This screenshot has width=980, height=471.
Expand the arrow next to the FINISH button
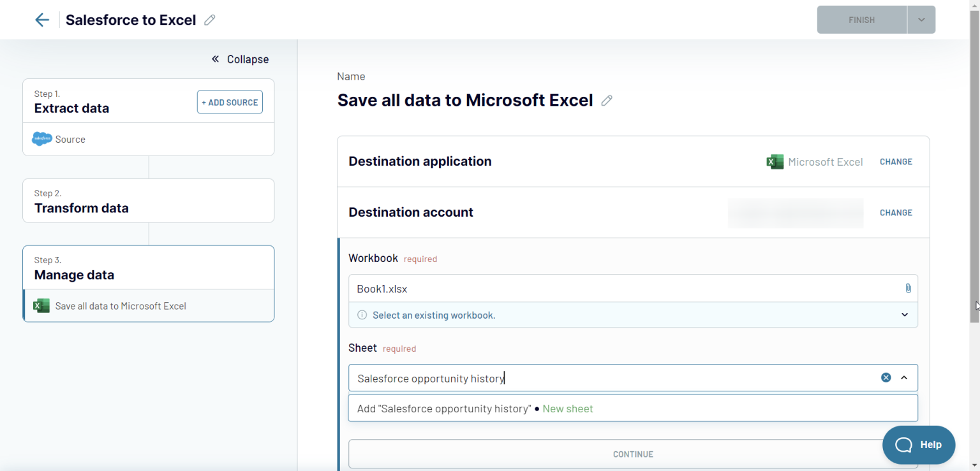coord(921,19)
